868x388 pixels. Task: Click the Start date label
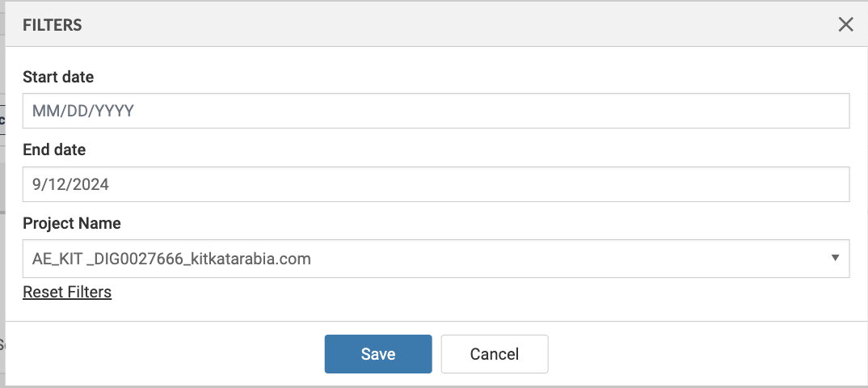click(x=58, y=77)
